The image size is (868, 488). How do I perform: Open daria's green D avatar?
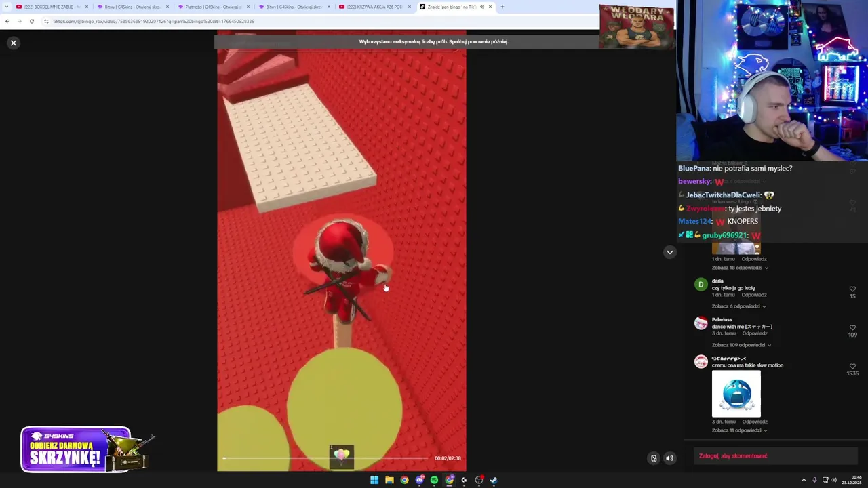[701, 284]
